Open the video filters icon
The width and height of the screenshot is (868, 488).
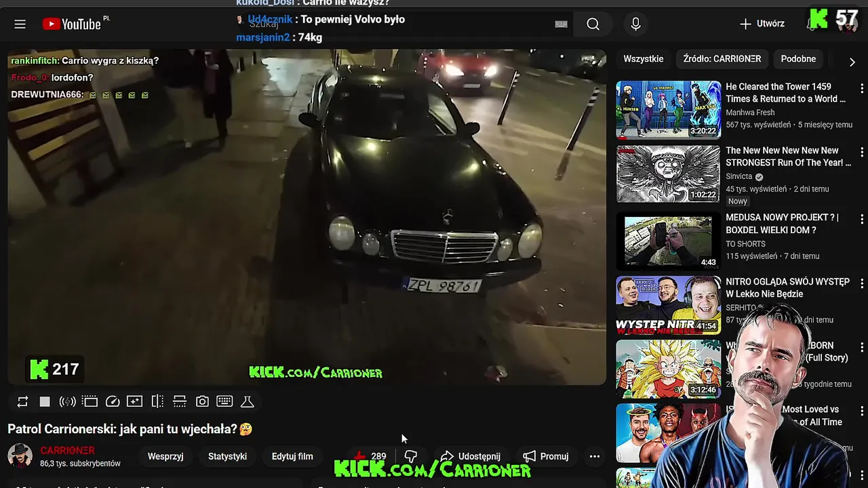(x=134, y=402)
